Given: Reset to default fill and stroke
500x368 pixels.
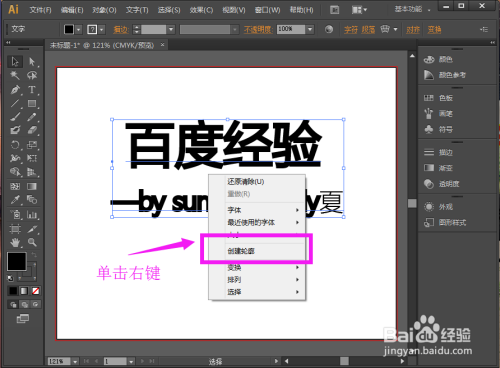Looking at the screenshot, I should pos(11,278).
